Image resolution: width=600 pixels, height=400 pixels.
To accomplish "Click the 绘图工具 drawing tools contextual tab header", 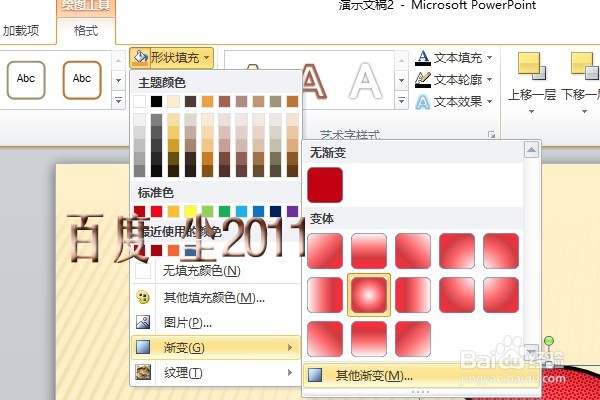I will (x=86, y=7).
